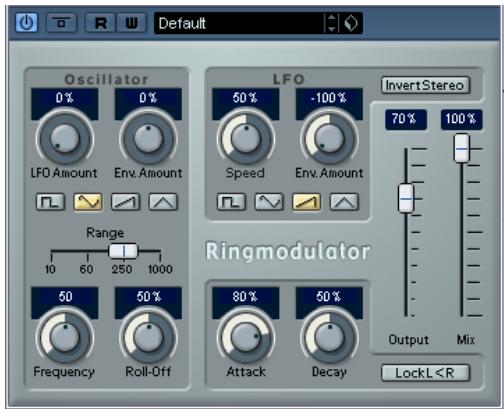Screen dimensions: 504x409
Task: Select LFO sine waveform
Action: pos(269,202)
